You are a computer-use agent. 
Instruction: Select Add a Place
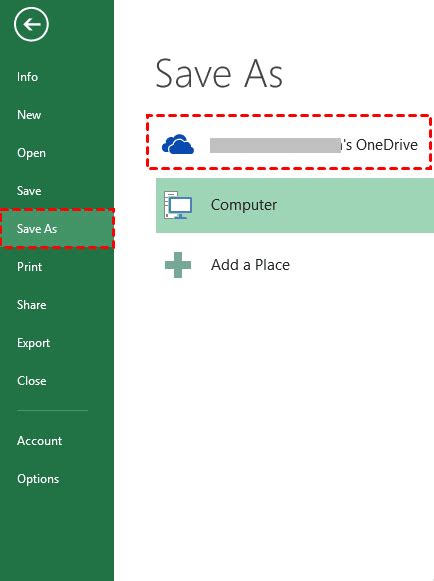coord(250,265)
